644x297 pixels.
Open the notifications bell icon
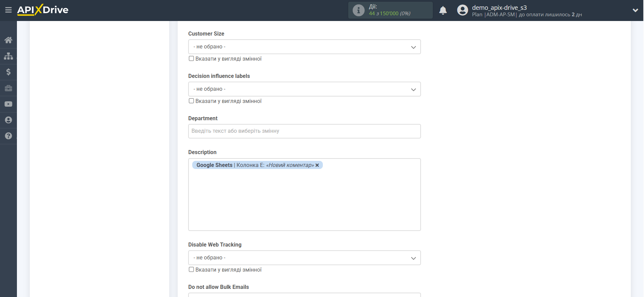[443, 10]
